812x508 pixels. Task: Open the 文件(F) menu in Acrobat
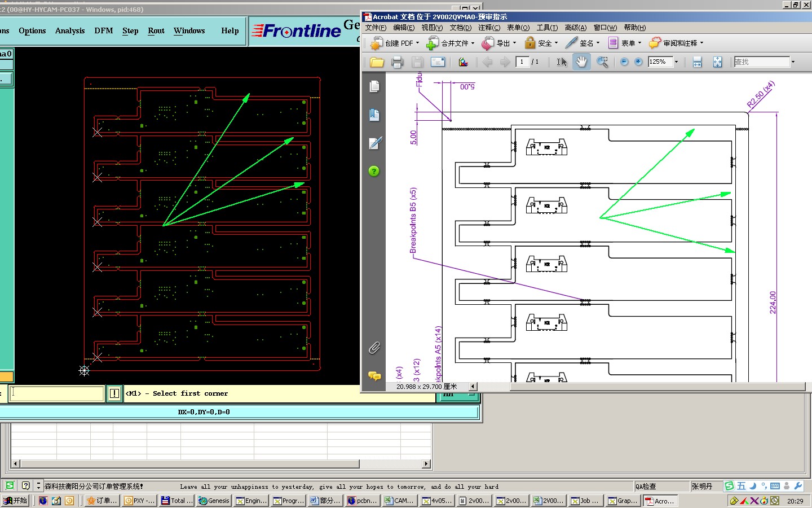coord(376,28)
